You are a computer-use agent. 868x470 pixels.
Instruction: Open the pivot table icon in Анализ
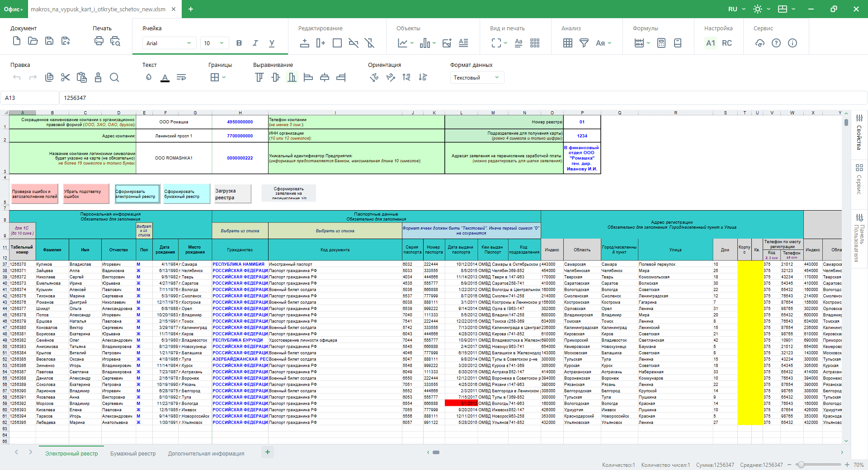pyautogui.click(x=568, y=43)
